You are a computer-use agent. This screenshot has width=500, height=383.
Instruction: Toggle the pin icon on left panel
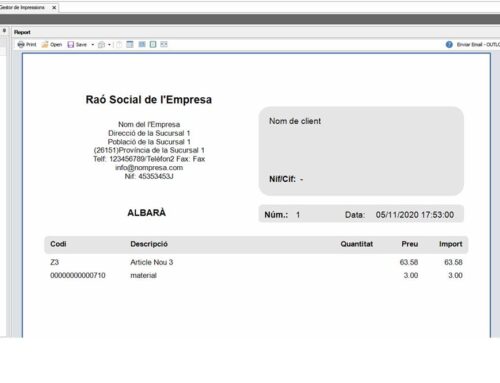click(x=4, y=31)
